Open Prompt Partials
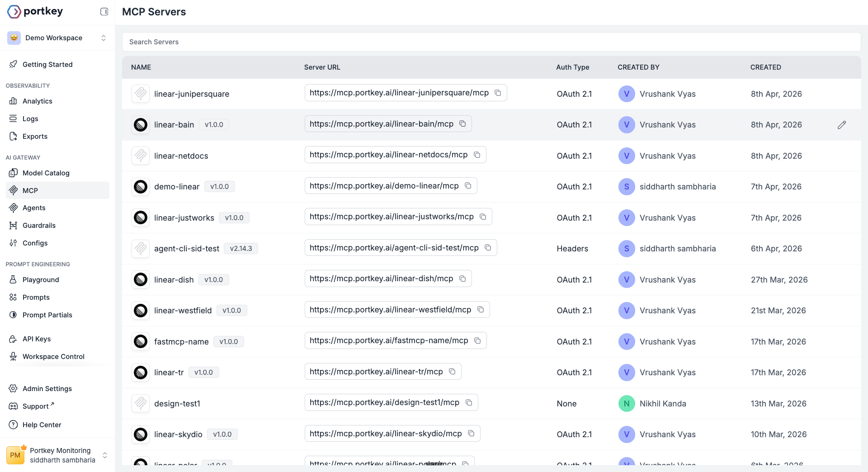Screen dimensions: 868x472 (x=57, y=315)
